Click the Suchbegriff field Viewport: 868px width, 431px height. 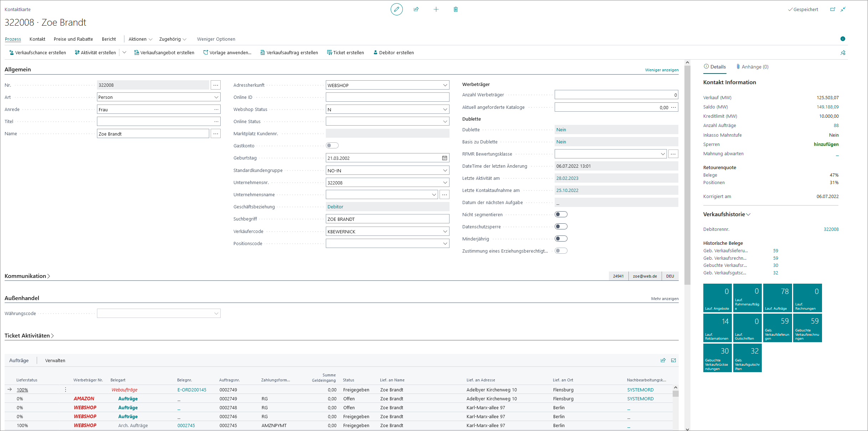point(387,219)
